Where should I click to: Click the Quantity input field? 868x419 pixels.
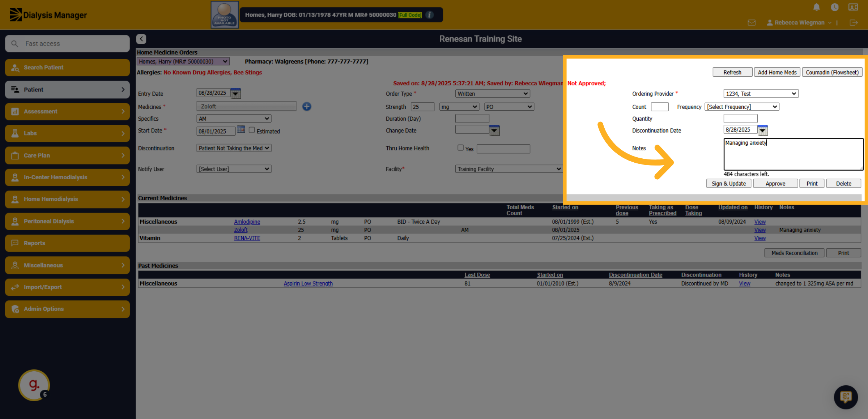(740, 119)
